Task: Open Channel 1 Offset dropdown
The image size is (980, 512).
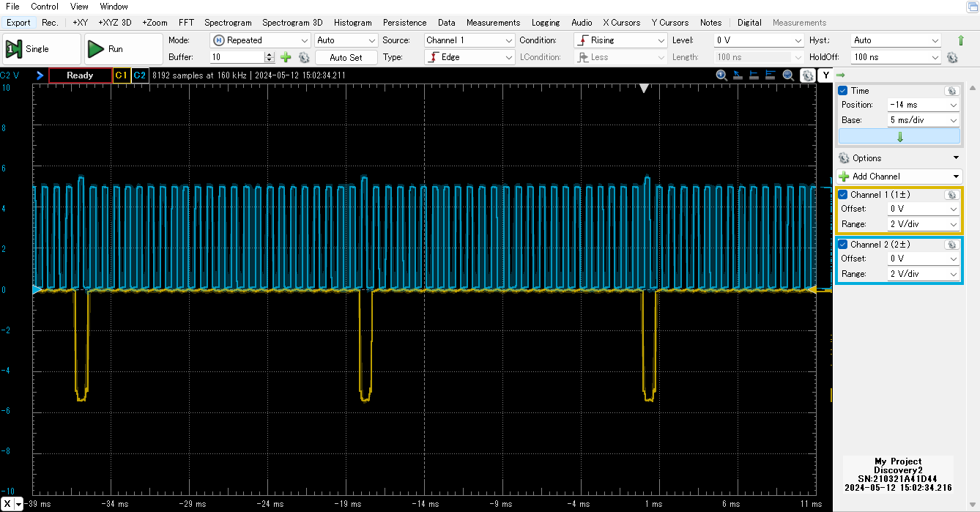Action: 923,209
